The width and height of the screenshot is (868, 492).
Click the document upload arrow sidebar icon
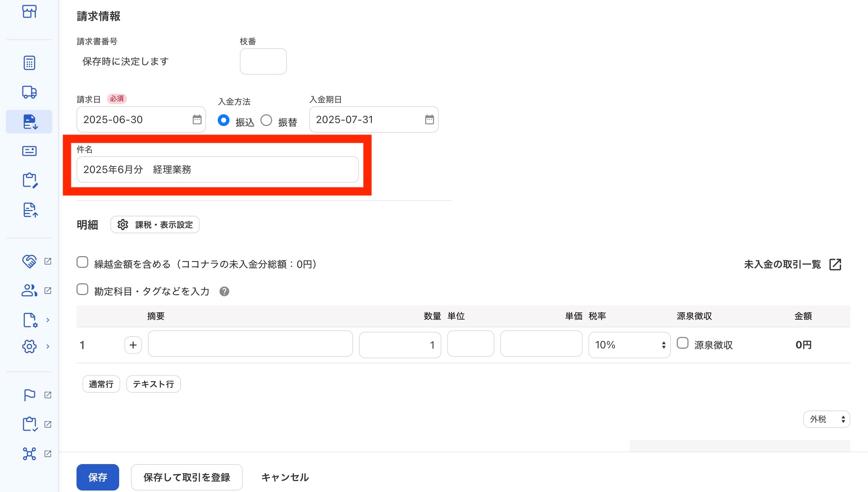pyautogui.click(x=30, y=210)
